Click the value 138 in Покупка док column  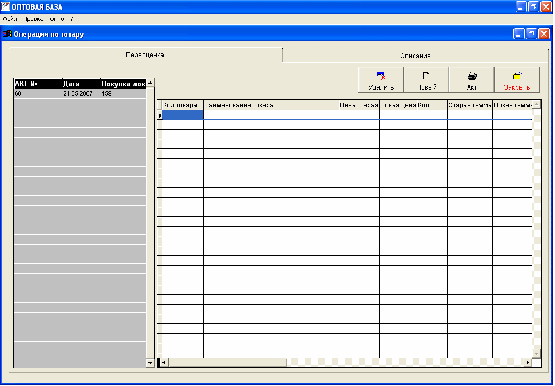106,94
